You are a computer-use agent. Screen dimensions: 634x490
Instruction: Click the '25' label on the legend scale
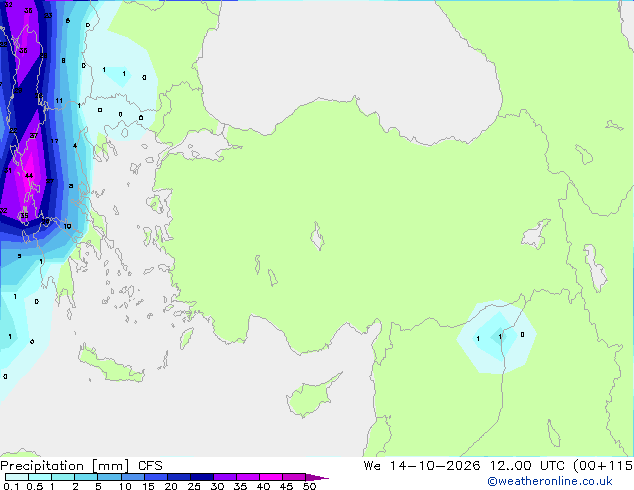[x=194, y=486]
